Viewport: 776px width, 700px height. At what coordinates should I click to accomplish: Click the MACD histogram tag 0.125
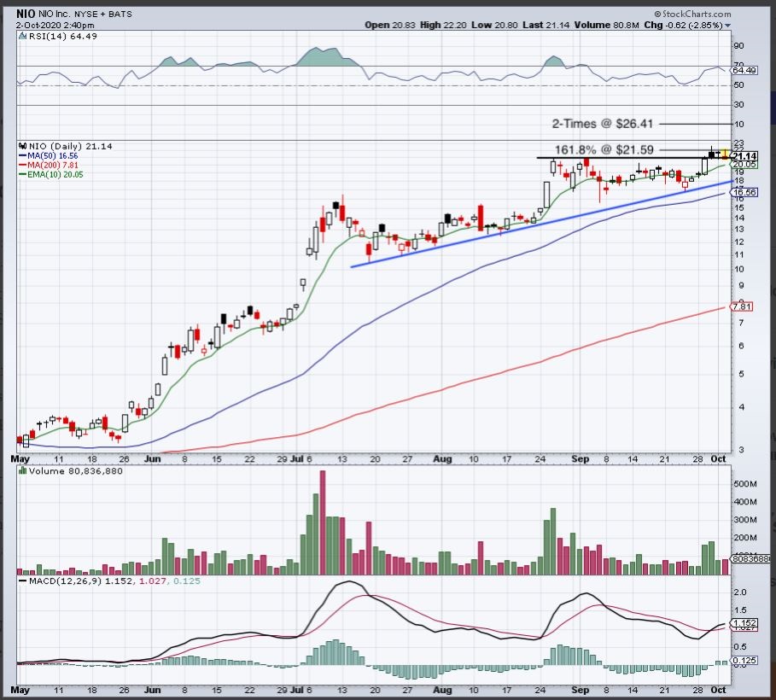(744, 661)
